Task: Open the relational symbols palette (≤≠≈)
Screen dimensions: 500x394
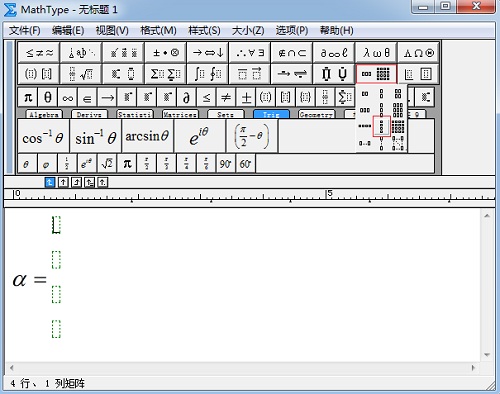Action: pos(39,52)
